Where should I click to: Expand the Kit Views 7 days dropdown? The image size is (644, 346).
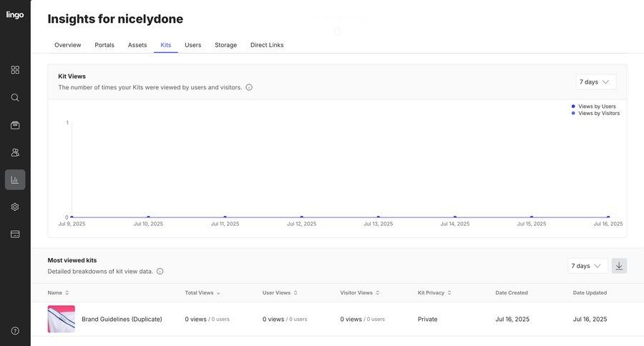[x=595, y=82]
